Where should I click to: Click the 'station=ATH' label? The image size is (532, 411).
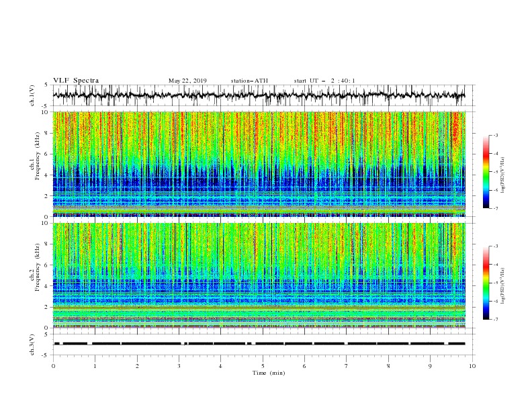pos(249,81)
